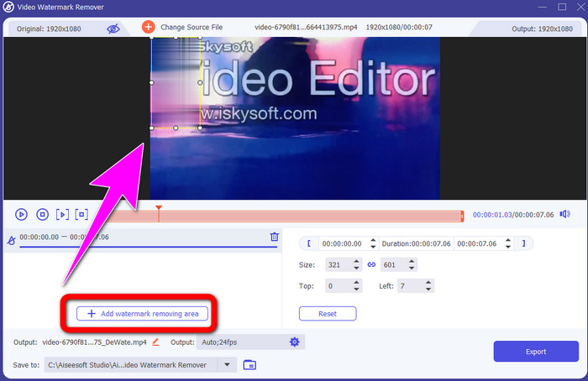Delete the watermark segment with trash icon
The image size is (588, 381).
pos(275,237)
